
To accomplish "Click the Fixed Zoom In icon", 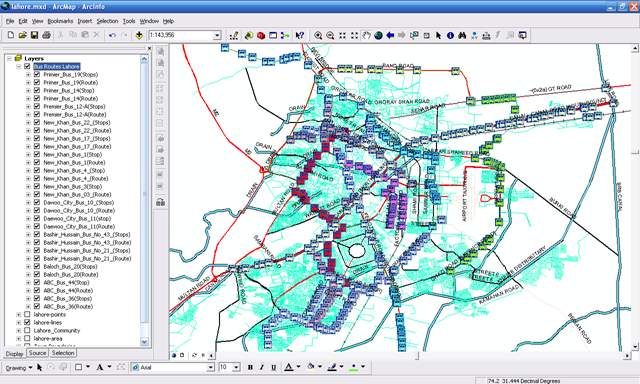I will click(x=342, y=36).
